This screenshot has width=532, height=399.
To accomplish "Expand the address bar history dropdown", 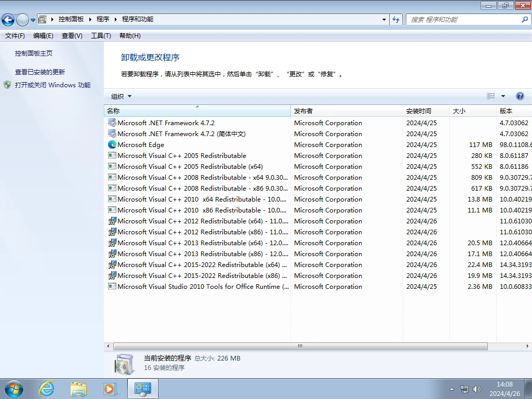I will [384, 19].
